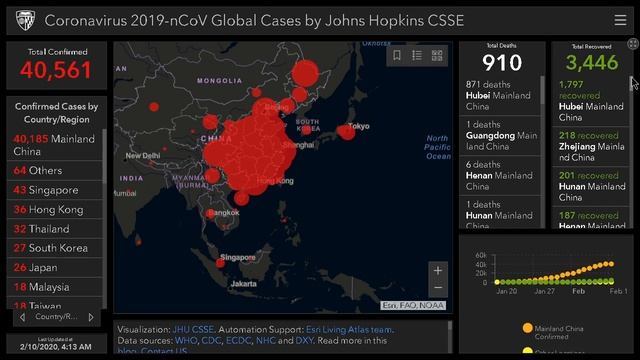Select the 64 Others row
The height and width of the screenshot is (360, 640).
tap(54, 170)
